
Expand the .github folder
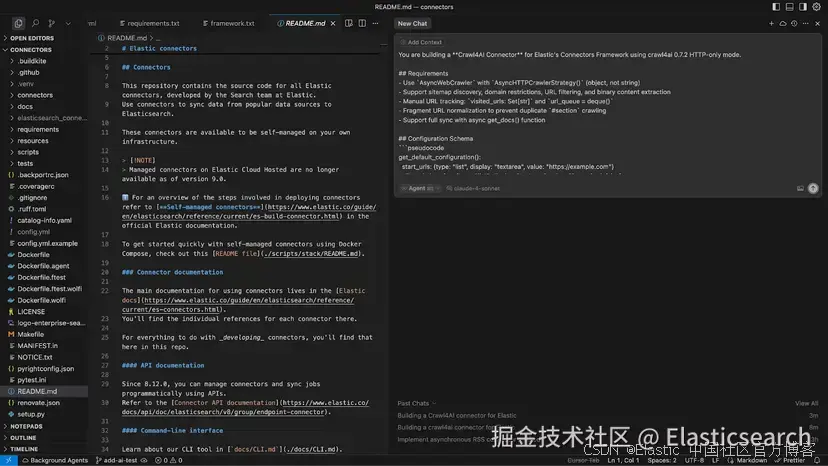point(44,72)
